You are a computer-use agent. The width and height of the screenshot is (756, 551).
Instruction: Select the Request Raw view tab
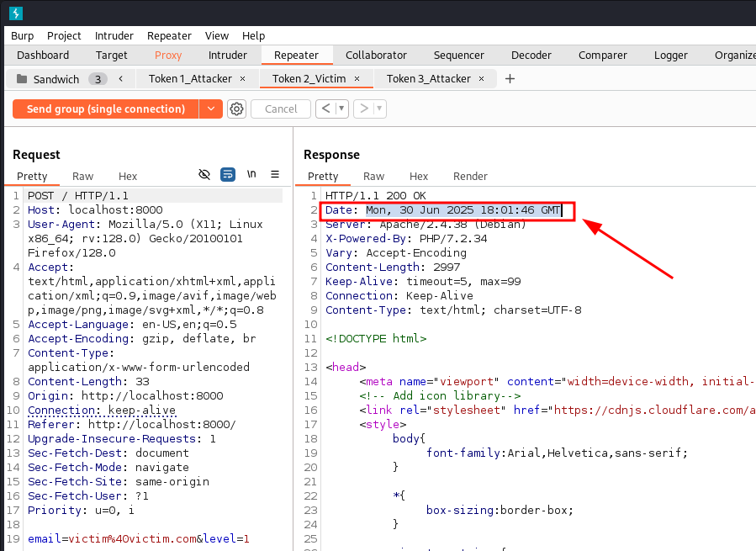click(x=83, y=177)
